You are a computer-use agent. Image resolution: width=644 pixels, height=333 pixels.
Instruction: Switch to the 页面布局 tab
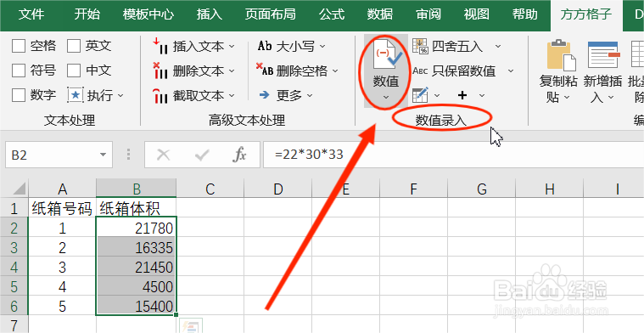[271, 14]
